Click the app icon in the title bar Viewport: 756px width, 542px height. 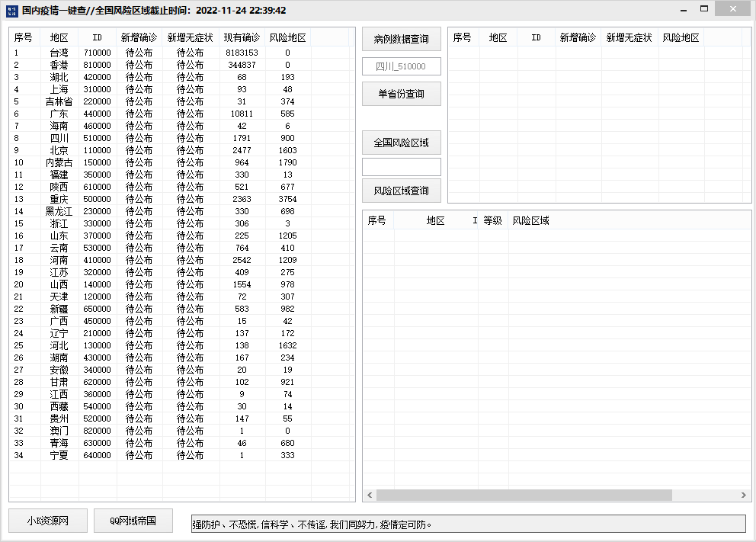pos(10,10)
